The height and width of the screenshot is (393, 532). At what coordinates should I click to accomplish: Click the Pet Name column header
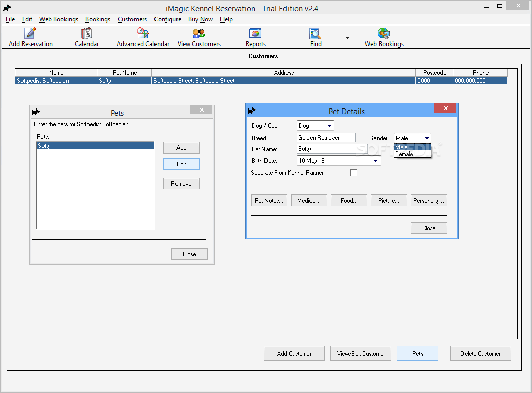[124, 73]
